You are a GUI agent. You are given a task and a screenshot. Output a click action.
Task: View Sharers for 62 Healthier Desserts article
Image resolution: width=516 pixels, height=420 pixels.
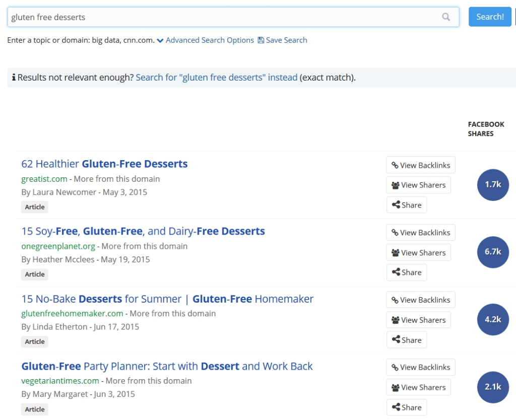[x=418, y=185]
